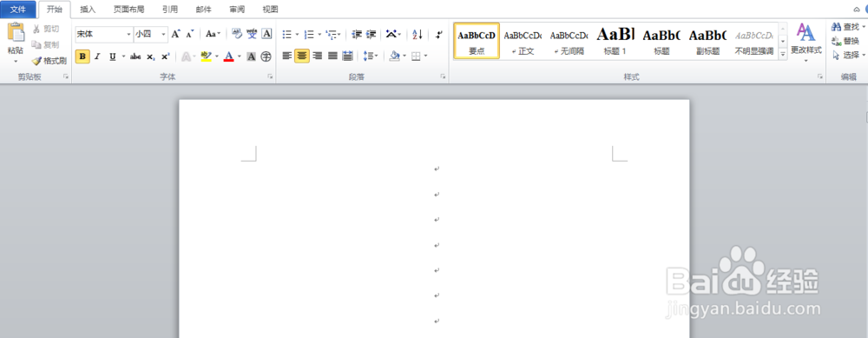Toggle Strikethrough abc formatting

(135, 56)
